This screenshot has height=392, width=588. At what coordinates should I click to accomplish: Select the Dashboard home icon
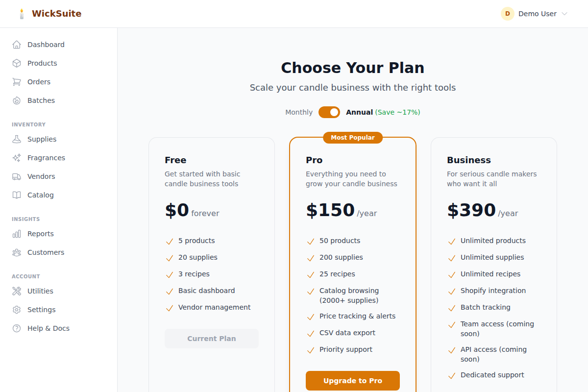(x=17, y=44)
